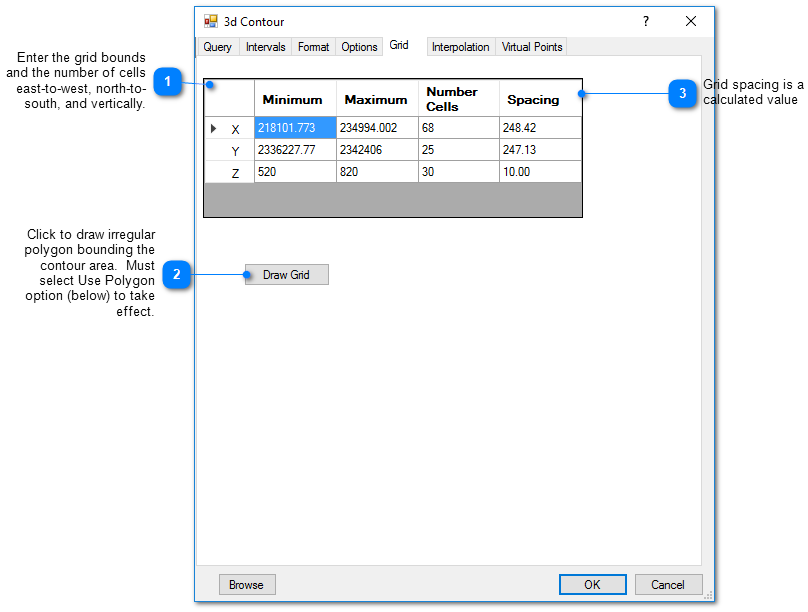Confirm with the OK button
The height and width of the screenshot is (612, 808).
[x=592, y=585]
